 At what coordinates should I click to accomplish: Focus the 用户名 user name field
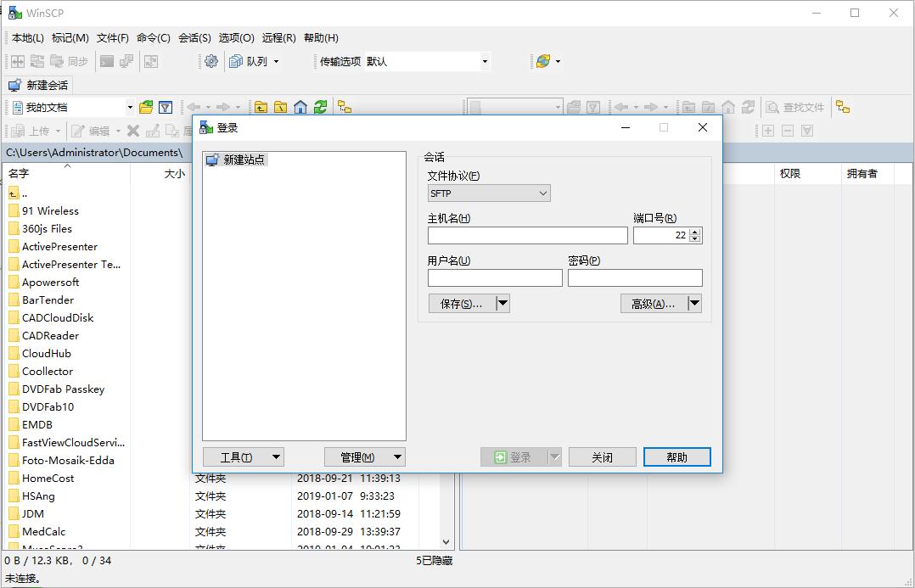coord(495,277)
